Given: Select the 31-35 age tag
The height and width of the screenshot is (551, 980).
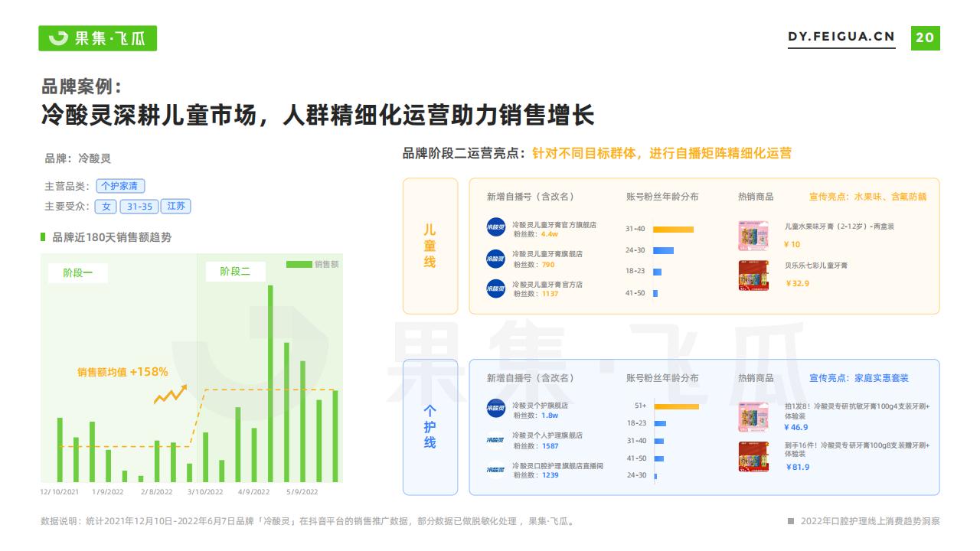Looking at the screenshot, I should 139,207.
